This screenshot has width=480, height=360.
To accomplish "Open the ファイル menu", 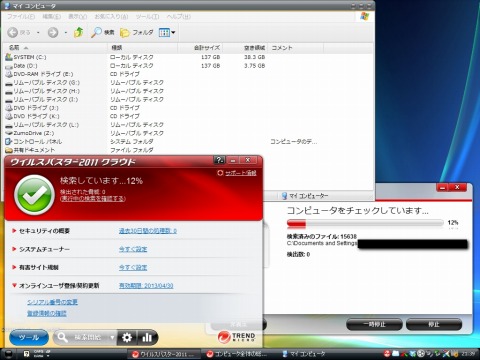I will pyautogui.click(x=21, y=16).
